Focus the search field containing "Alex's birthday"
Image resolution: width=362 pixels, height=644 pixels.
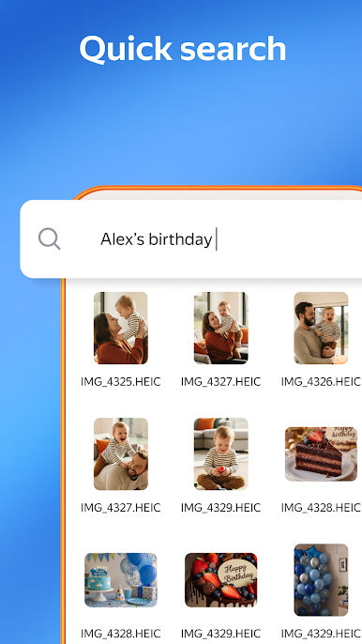coord(191,239)
